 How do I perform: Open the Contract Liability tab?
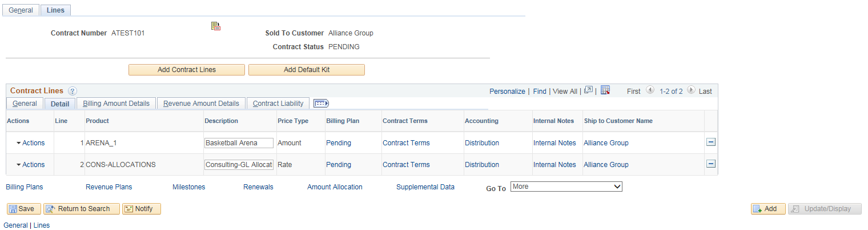coord(278,104)
